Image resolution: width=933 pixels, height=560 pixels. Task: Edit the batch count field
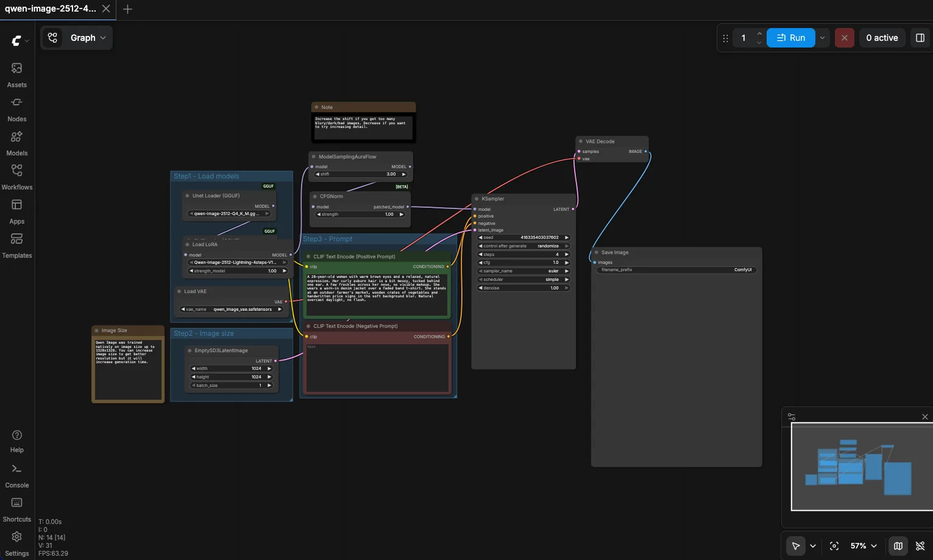point(744,38)
